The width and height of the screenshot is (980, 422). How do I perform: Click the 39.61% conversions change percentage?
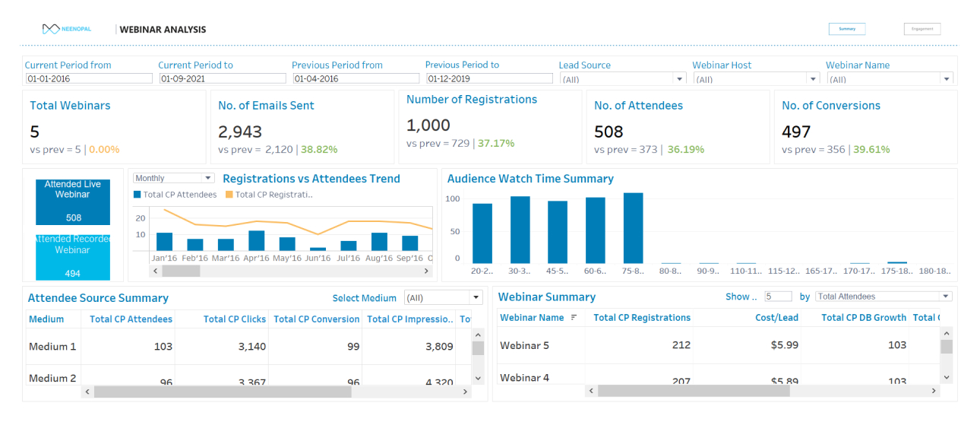[x=871, y=150]
